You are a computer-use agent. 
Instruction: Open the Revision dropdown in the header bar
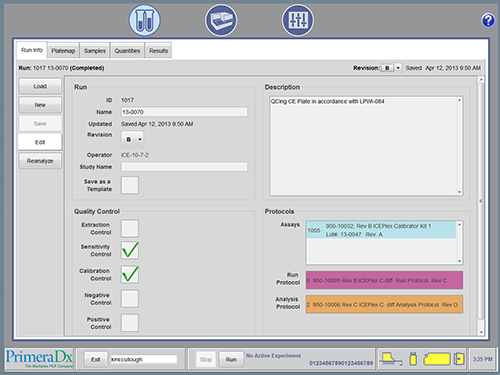click(x=391, y=68)
